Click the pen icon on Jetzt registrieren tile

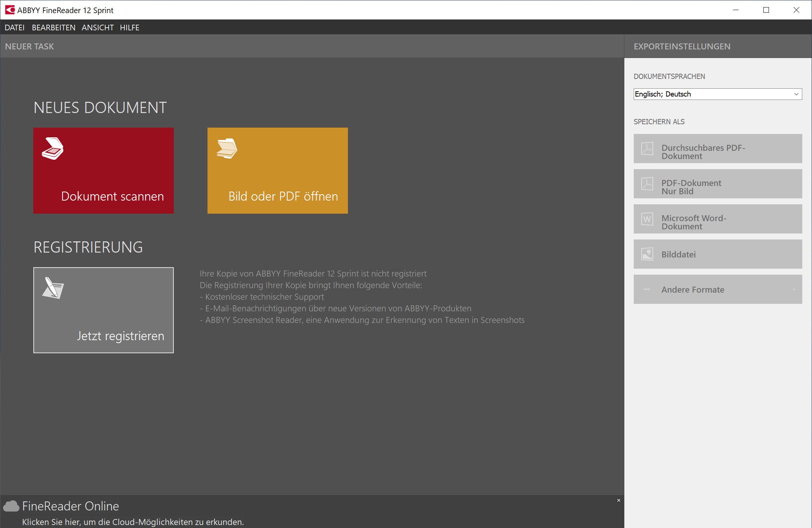pos(53,288)
